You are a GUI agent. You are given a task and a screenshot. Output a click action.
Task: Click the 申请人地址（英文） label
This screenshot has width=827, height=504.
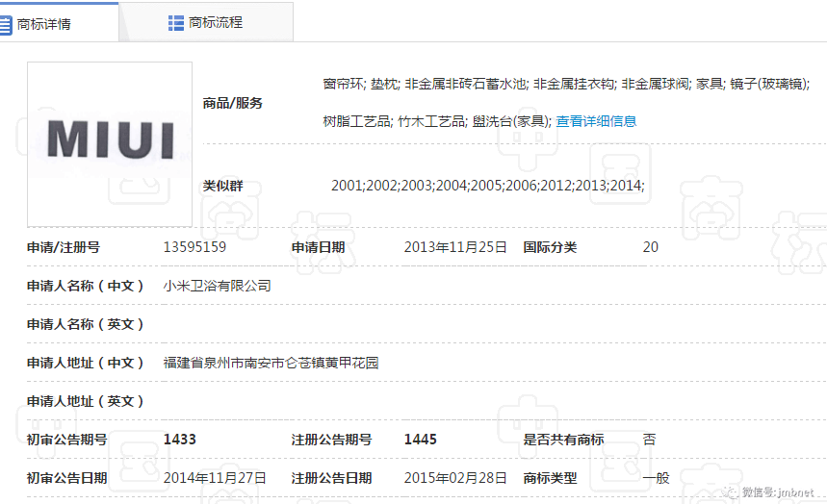pyautogui.click(x=85, y=401)
